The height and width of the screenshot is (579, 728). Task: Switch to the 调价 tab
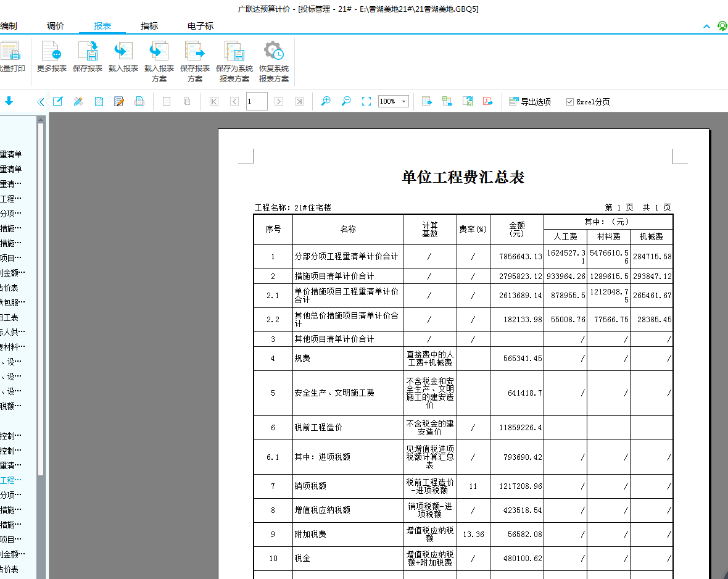click(56, 26)
